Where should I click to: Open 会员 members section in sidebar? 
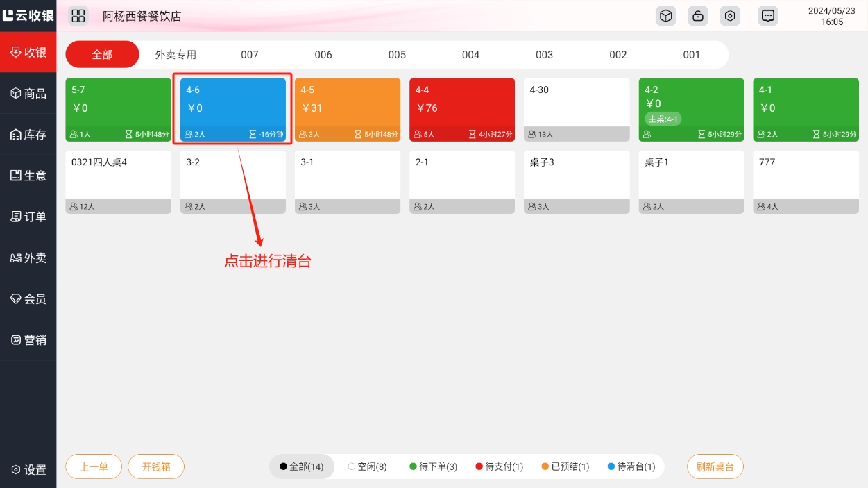tap(28, 299)
